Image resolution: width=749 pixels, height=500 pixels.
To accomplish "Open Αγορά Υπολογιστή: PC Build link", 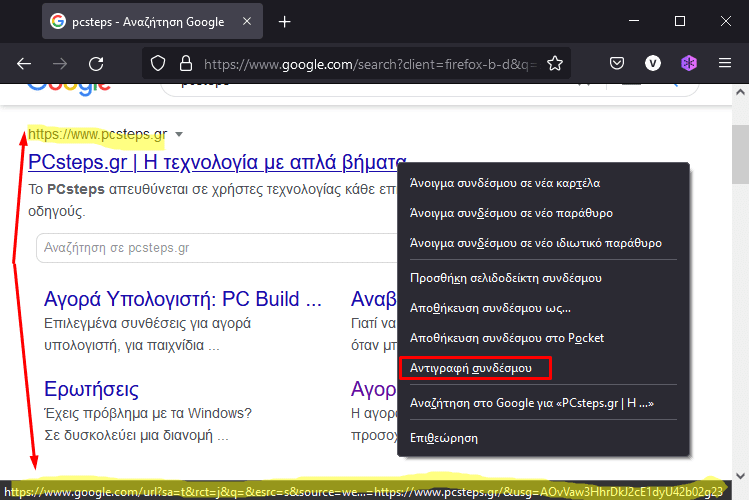I will [x=183, y=299].
